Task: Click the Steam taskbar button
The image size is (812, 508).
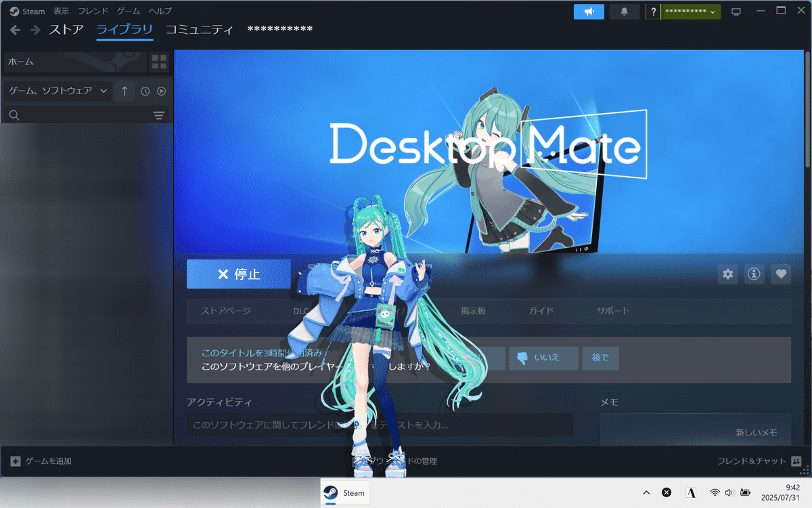Action: [345, 492]
